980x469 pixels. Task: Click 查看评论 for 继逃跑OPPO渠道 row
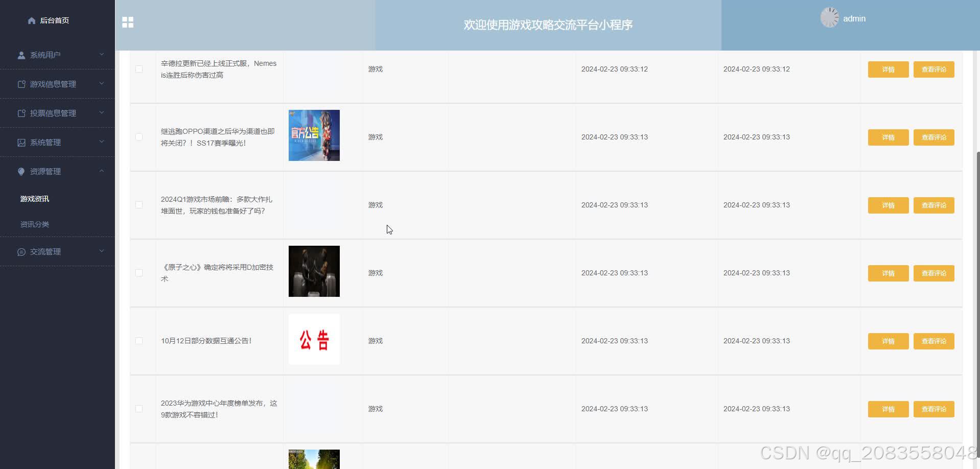tap(934, 137)
